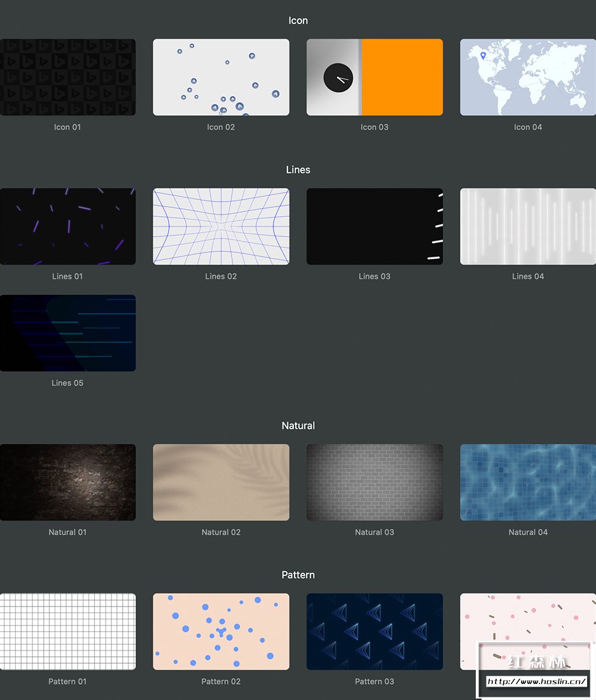Click the Natural 03 label

pyautogui.click(x=375, y=532)
